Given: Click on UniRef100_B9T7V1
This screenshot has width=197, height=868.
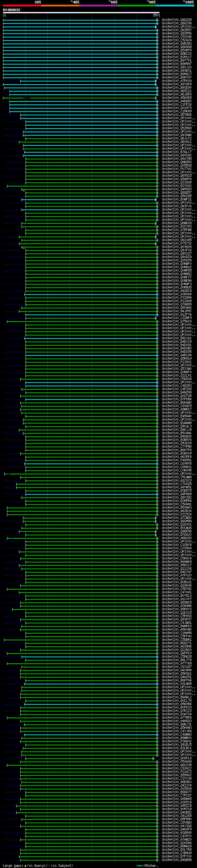Looking at the screenshot, I should click(x=176, y=60).
